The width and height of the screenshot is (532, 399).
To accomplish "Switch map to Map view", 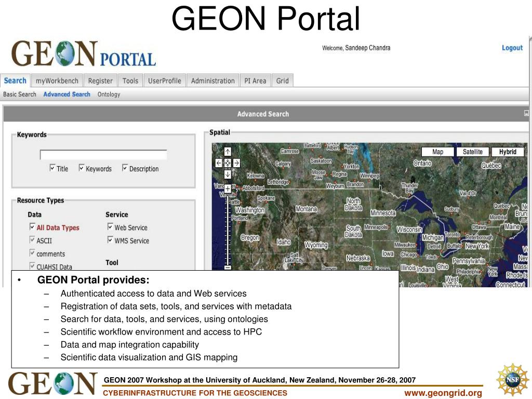I will (437, 152).
